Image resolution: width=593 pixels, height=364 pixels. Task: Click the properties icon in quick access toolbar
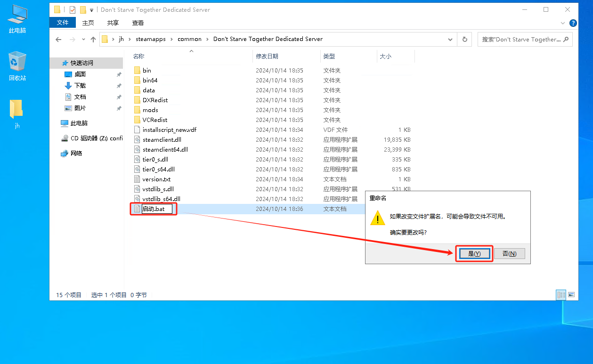(x=72, y=9)
